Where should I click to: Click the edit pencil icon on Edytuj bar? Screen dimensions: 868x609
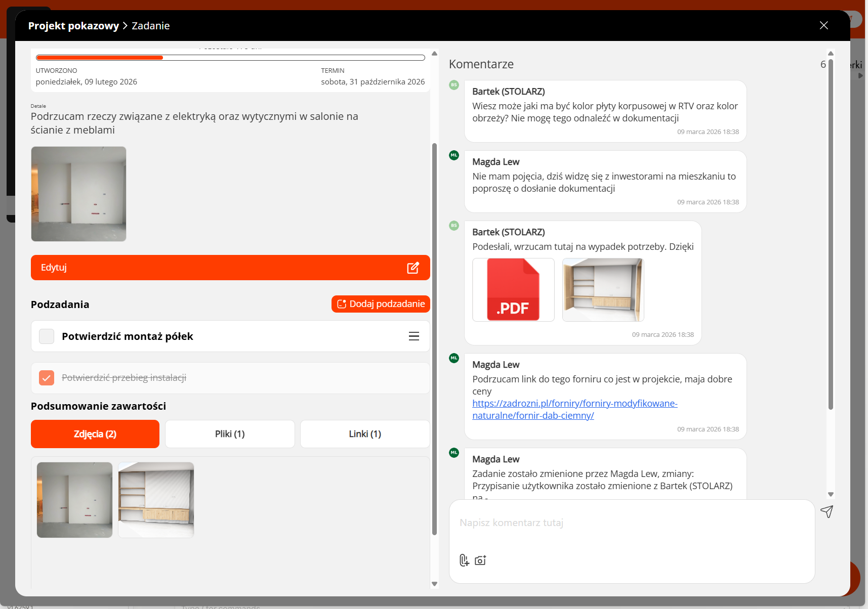413,268
